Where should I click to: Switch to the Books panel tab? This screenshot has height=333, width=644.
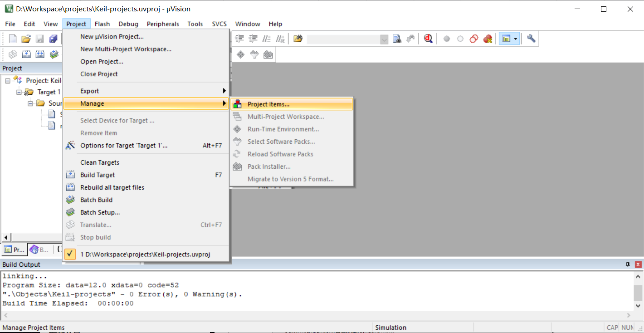(x=39, y=250)
